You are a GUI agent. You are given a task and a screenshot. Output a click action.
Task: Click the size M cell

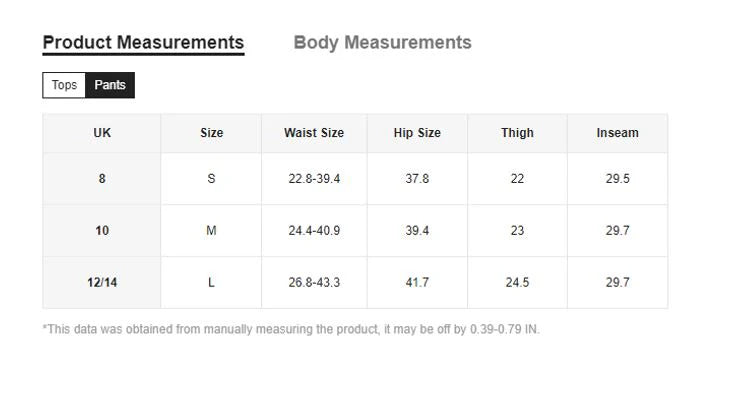(211, 231)
